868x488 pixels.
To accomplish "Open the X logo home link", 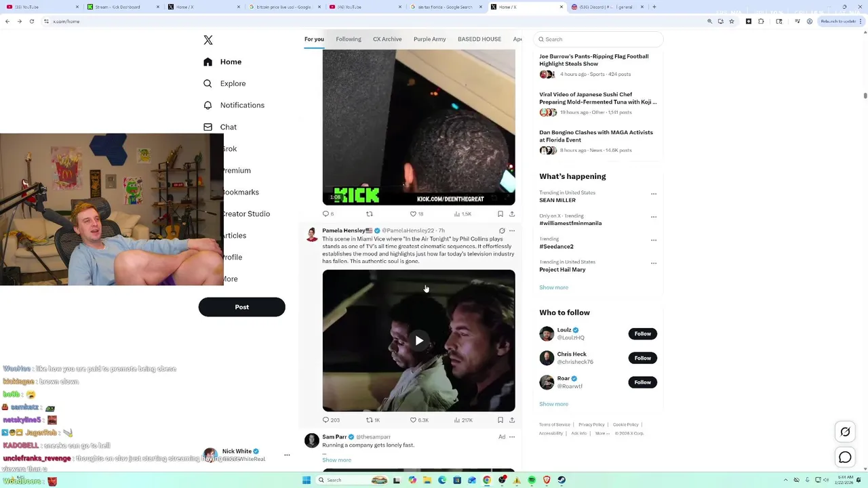I will coord(208,40).
